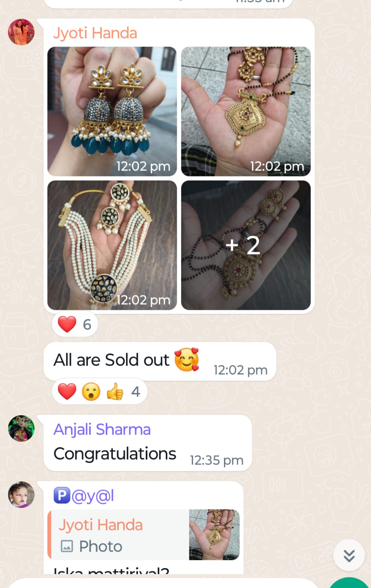The height and width of the screenshot is (588, 371).
Task: Select the All are Sold out message
Action: (x=160, y=361)
